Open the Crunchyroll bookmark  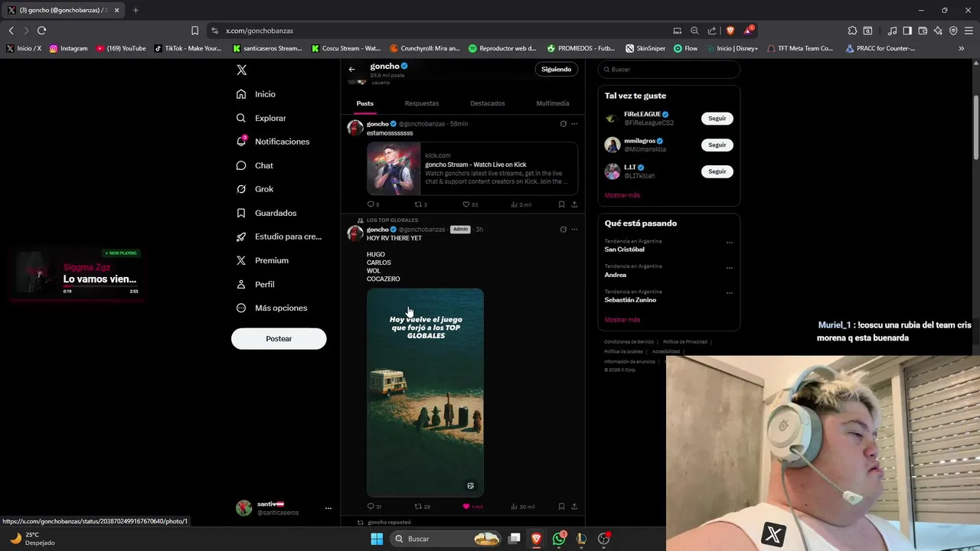point(425,48)
